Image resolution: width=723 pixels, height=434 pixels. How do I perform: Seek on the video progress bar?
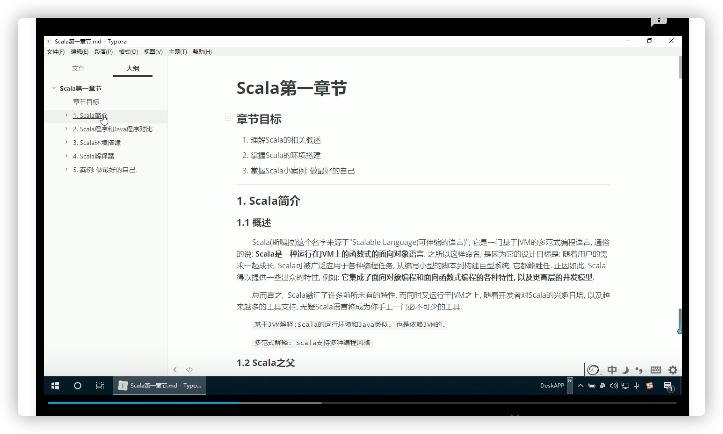click(362, 403)
